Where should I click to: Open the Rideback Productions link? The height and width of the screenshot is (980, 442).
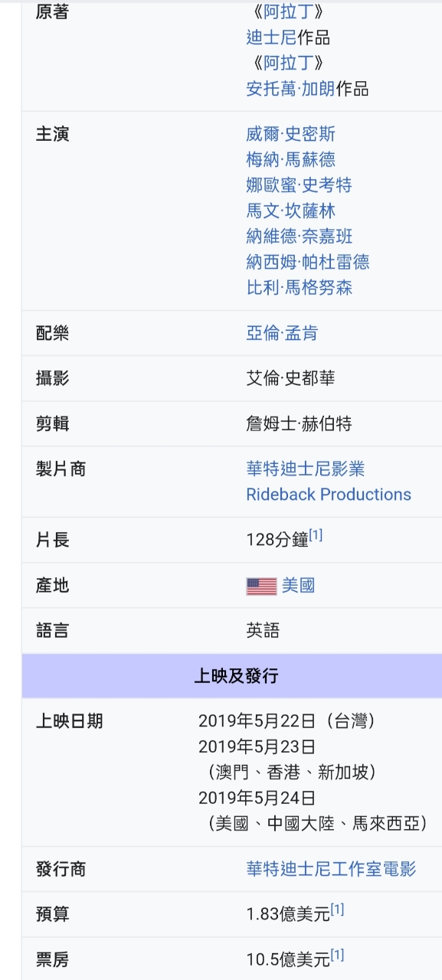329,495
